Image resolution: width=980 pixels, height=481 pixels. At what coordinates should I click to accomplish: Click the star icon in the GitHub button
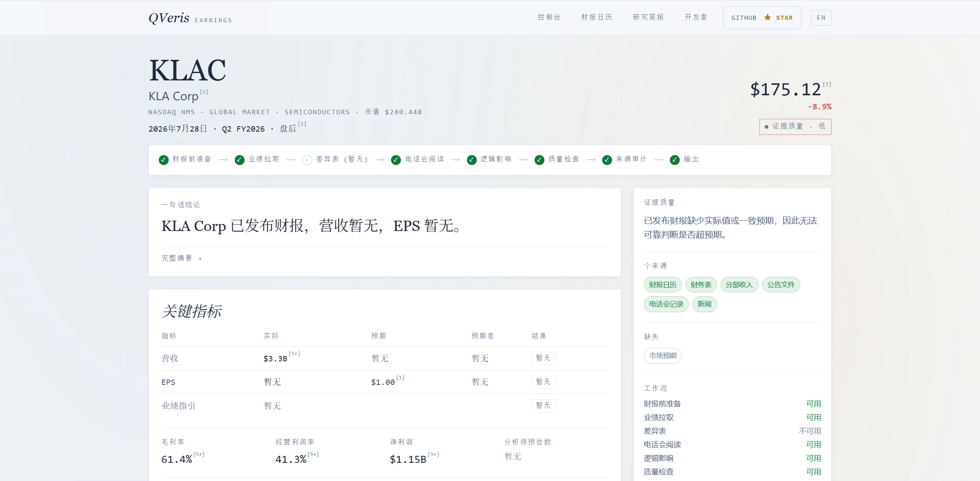767,17
